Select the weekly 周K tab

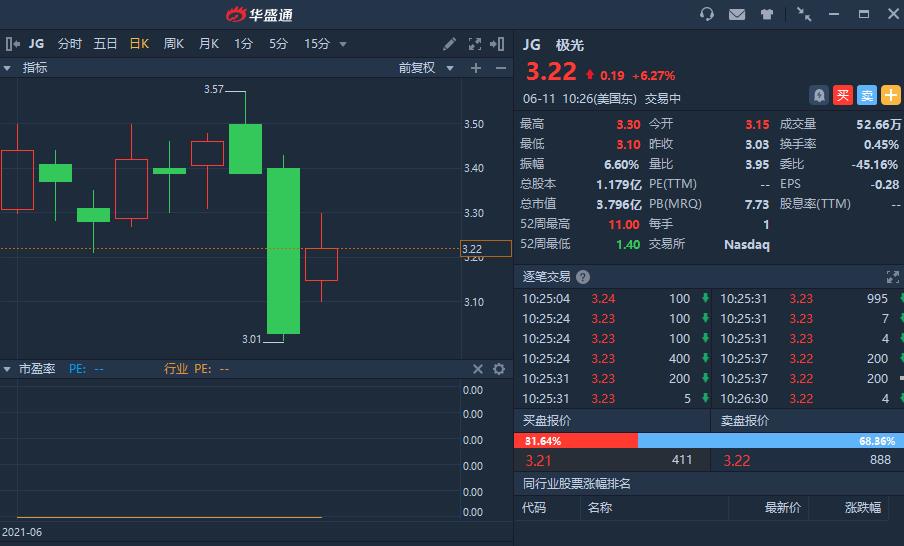pyautogui.click(x=174, y=44)
